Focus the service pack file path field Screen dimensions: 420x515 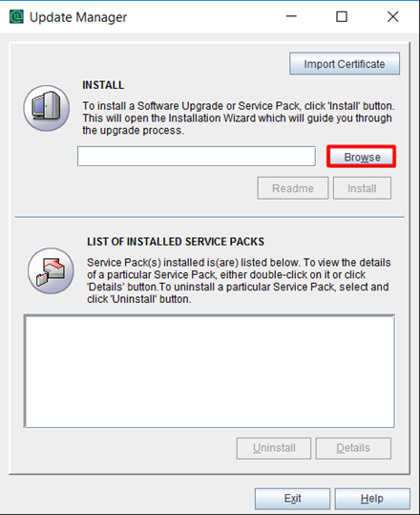(197, 157)
